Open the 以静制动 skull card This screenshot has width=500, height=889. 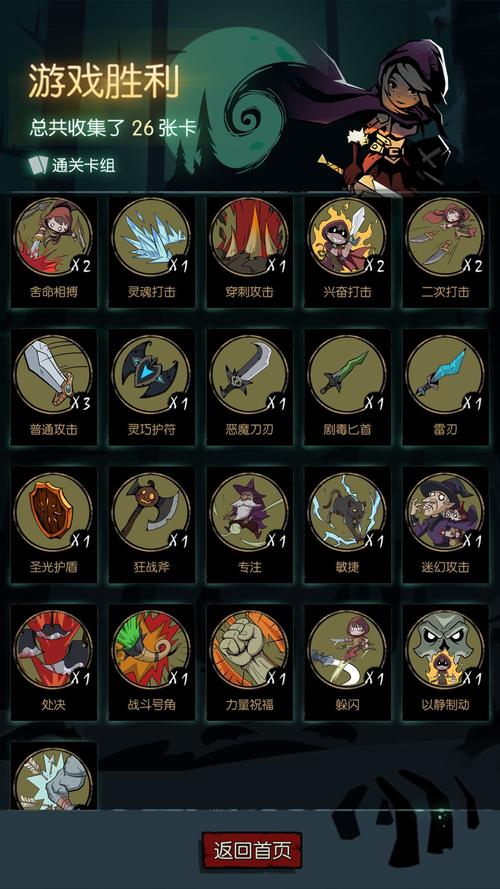pyautogui.click(x=446, y=663)
